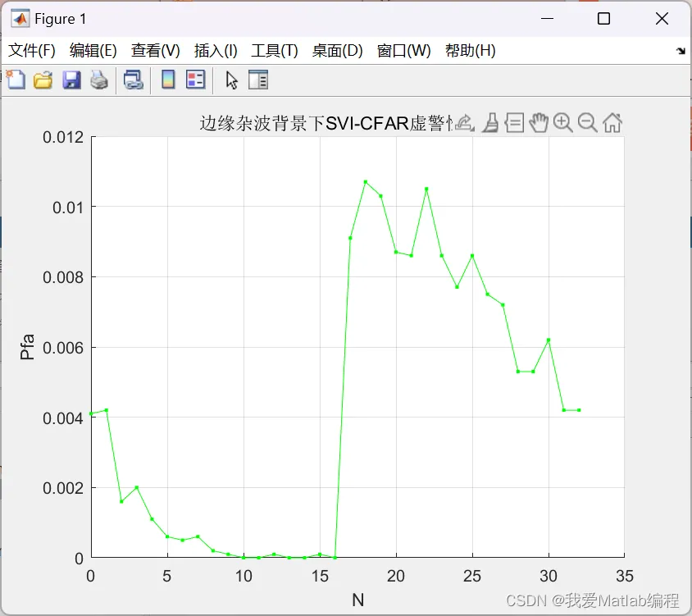The height and width of the screenshot is (616, 692).
Task: Click the MATLAB logo in title bar
Action: point(20,19)
